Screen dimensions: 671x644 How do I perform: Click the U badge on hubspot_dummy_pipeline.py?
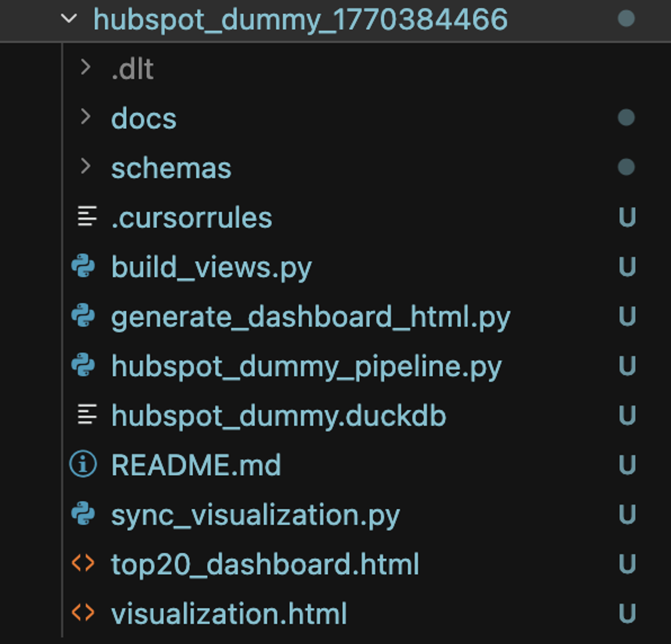pos(627,366)
